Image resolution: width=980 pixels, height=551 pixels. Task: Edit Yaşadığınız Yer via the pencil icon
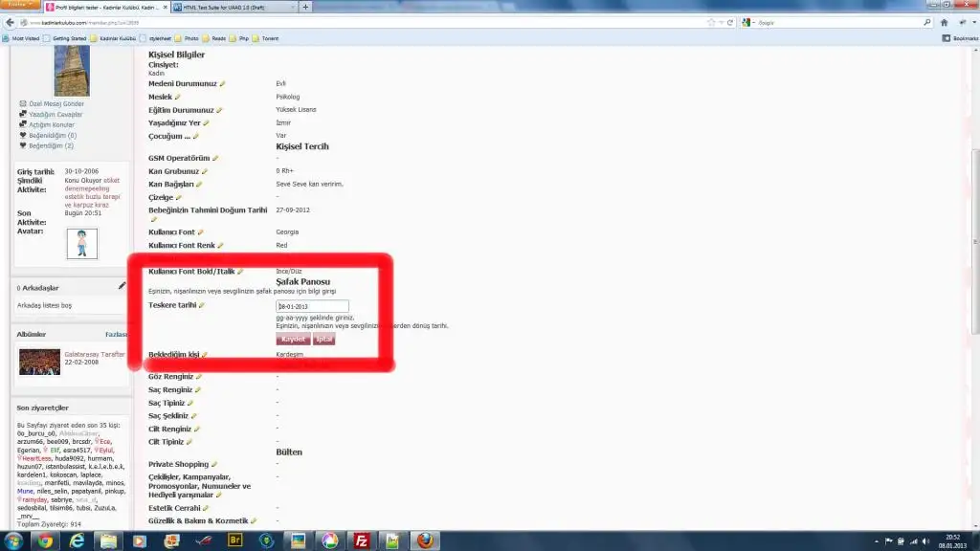[207, 123]
